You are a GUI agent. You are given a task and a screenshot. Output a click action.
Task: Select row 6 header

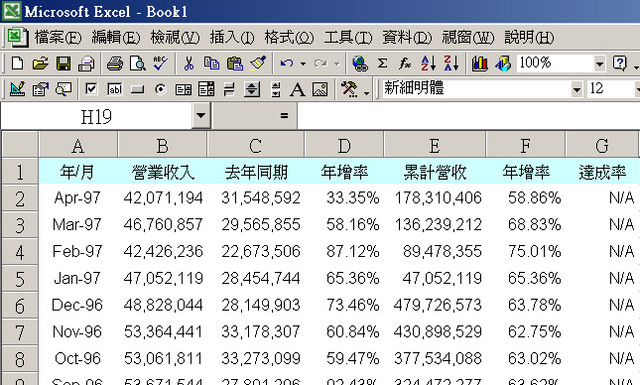(20, 306)
